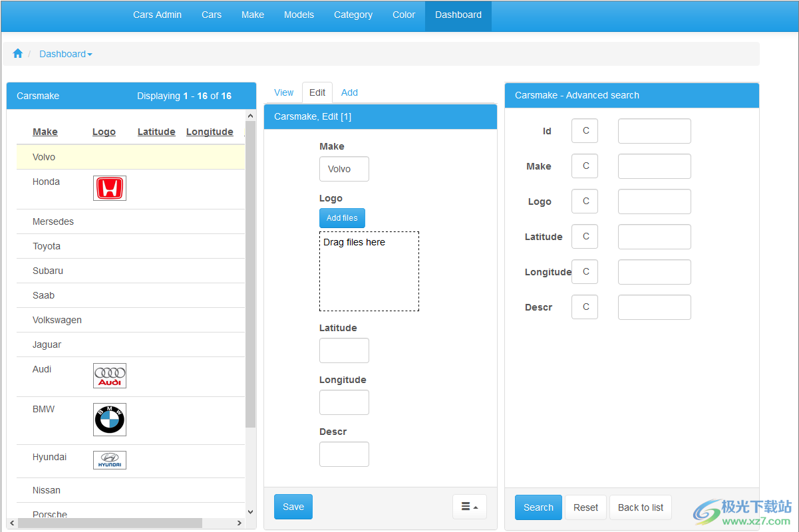Reset the advanced search form

click(585, 507)
